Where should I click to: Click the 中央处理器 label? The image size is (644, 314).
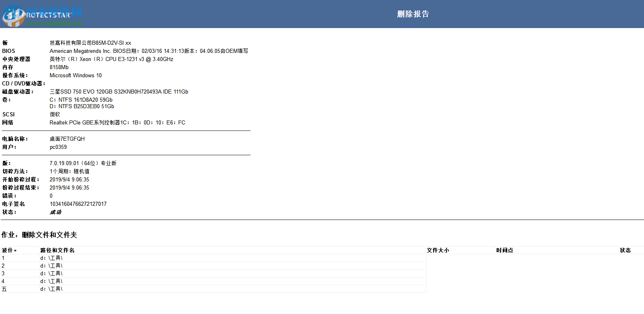pos(16,59)
